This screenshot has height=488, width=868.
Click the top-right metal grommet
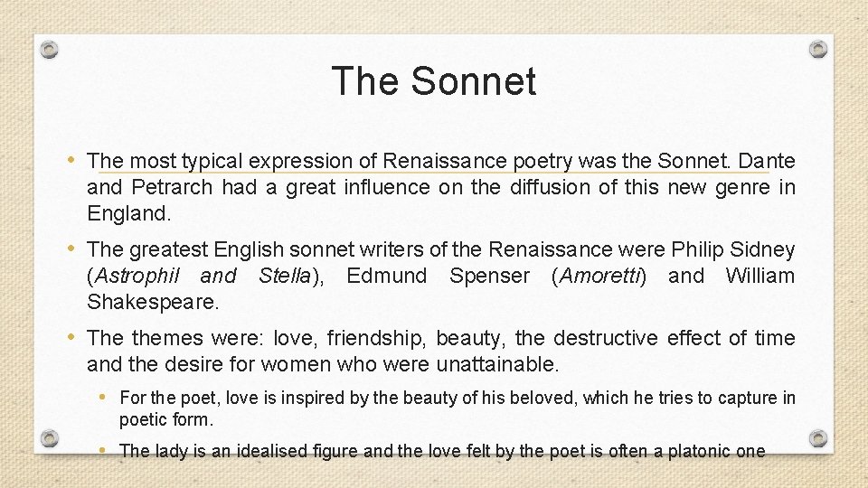(818, 49)
